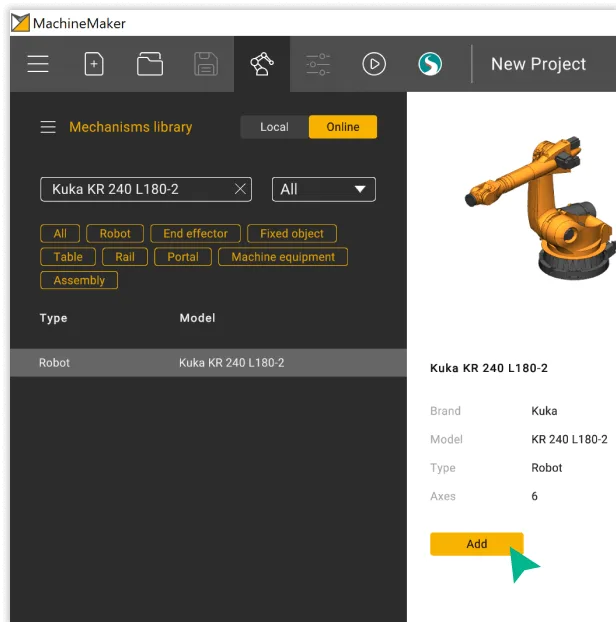
Task: Click the Add button
Action: pos(477,544)
